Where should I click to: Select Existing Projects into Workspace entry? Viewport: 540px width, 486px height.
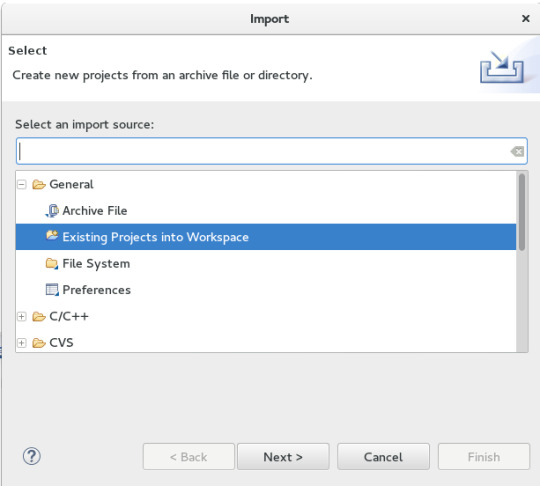tap(266, 237)
